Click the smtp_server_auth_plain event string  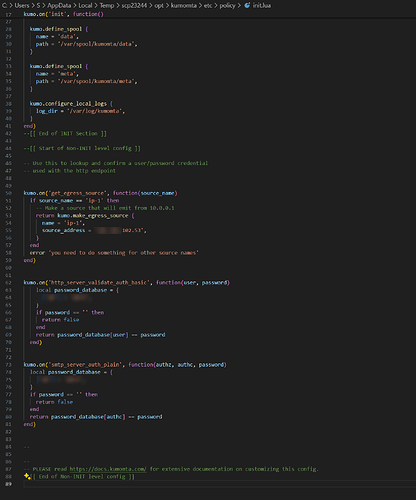(85, 365)
